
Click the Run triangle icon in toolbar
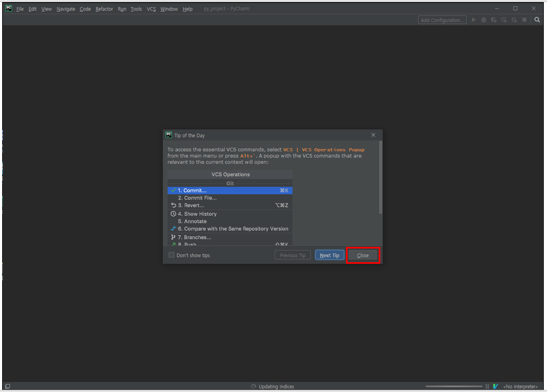tap(474, 20)
